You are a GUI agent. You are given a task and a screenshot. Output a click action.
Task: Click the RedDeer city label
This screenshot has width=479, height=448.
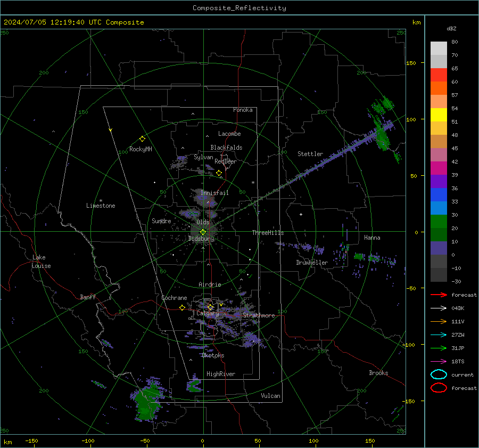[x=226, y=161]
